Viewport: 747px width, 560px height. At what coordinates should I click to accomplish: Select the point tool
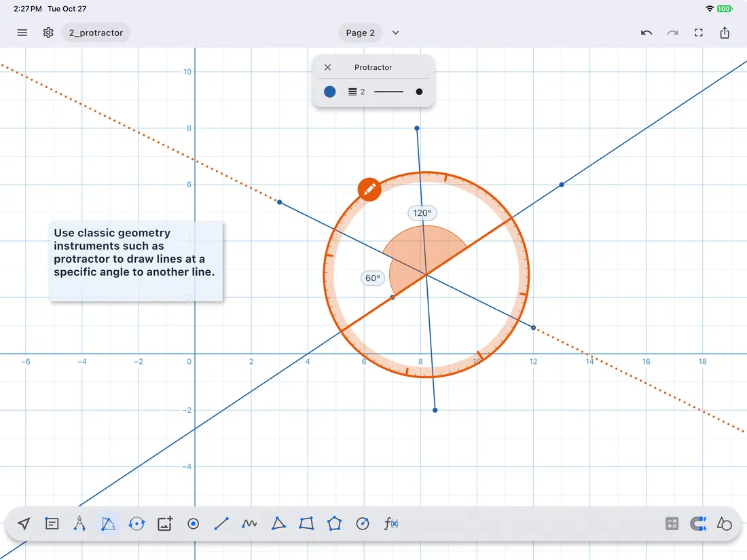pos(193,524)
